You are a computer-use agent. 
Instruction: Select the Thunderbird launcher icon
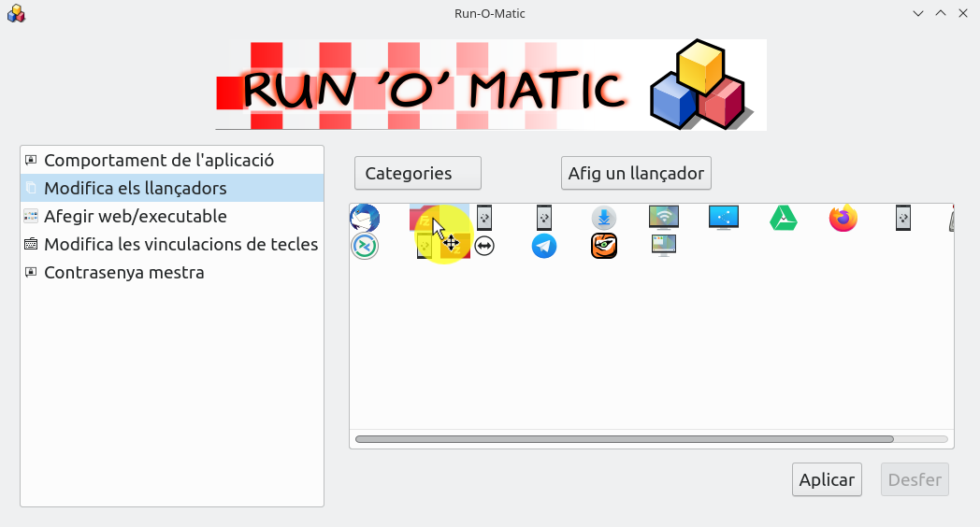click(365, 219)
